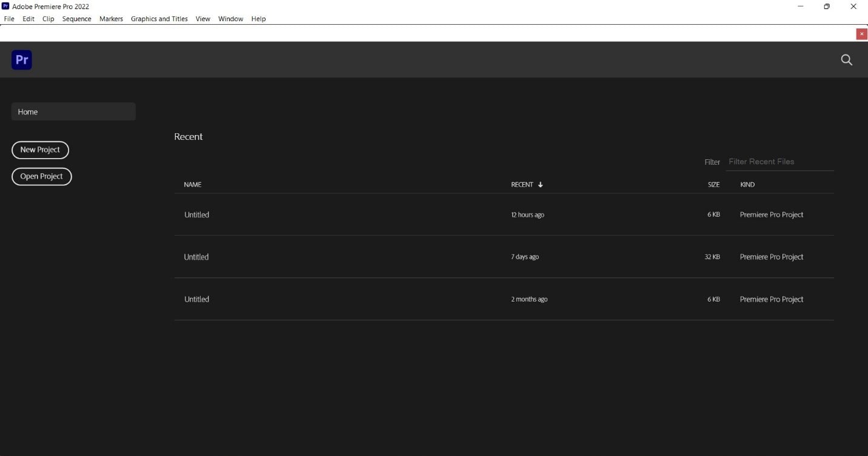Open the Edit menu
The height and width of the screenshot is (456, 868).
click(28, 19)
